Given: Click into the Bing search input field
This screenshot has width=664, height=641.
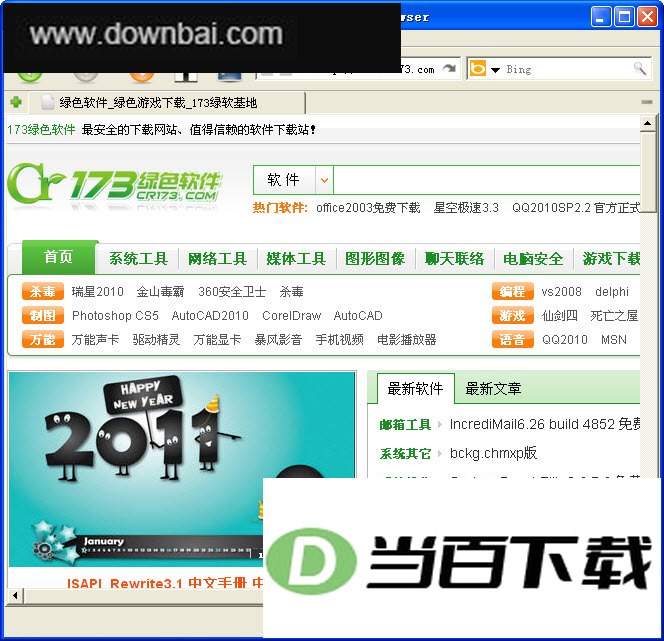Looking at the screenshot, I should click(567, 69).
